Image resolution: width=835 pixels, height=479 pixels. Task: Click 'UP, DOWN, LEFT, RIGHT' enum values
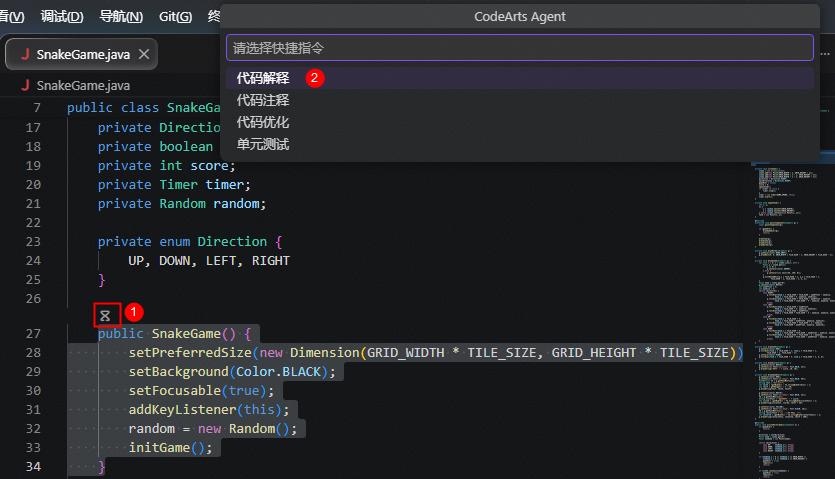[x=209, y=261]
